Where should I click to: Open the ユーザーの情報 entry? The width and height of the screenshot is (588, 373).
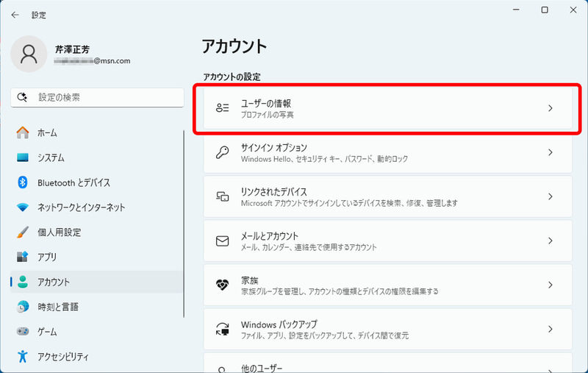click(x=388, y=108)
